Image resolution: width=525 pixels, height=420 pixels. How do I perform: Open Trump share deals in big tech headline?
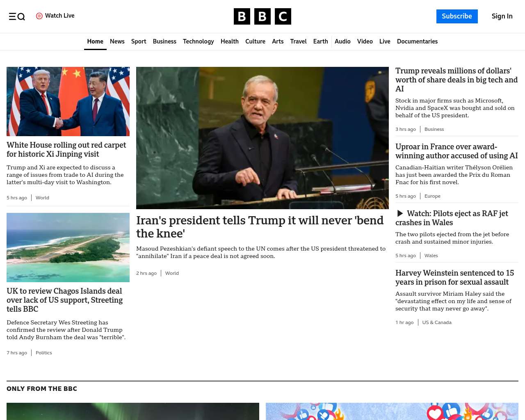click(x=457, y=80)
